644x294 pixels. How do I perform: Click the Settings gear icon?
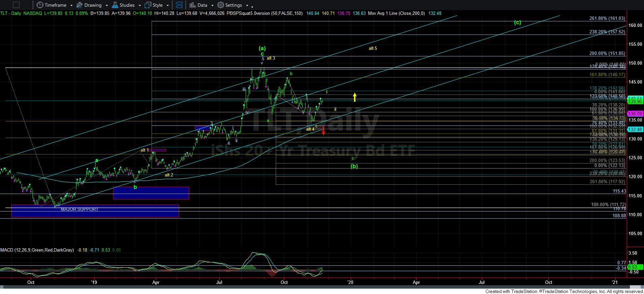pyautogui.click(x=221, y=5)
